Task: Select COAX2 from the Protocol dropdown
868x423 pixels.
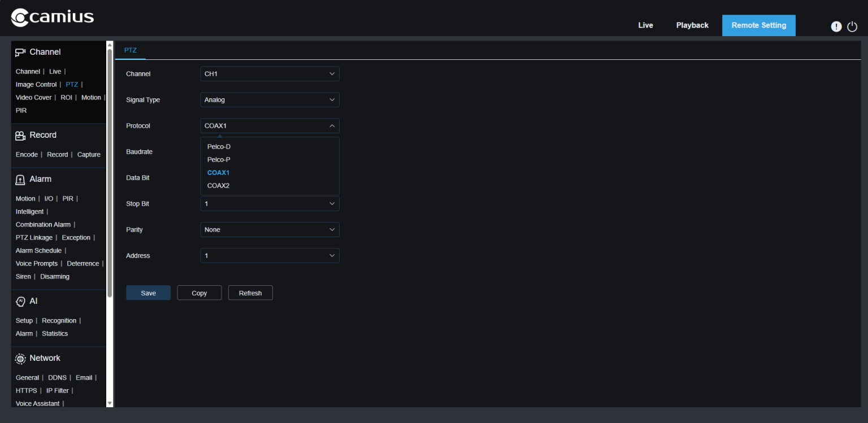Action: [219, 185]
